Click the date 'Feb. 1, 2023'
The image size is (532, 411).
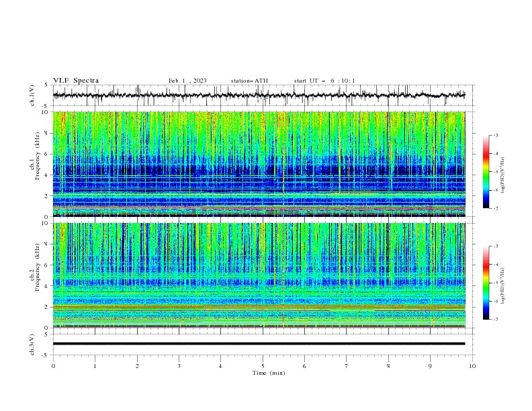pos(187,81)
